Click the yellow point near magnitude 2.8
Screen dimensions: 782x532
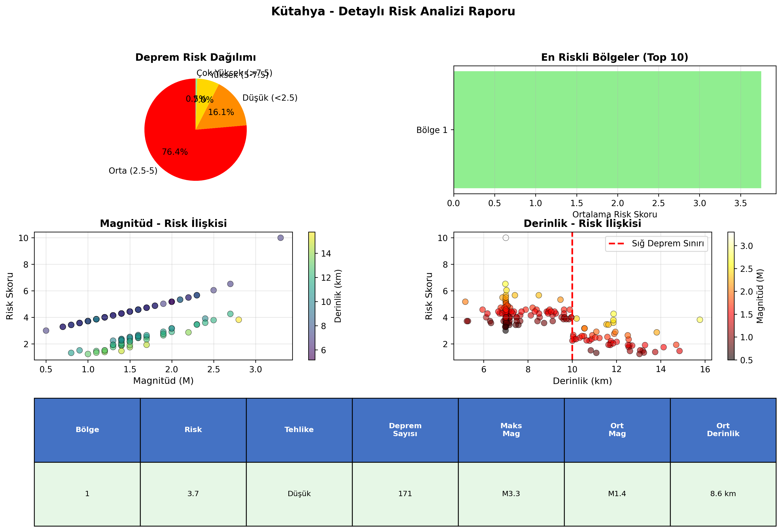[239, 319]
